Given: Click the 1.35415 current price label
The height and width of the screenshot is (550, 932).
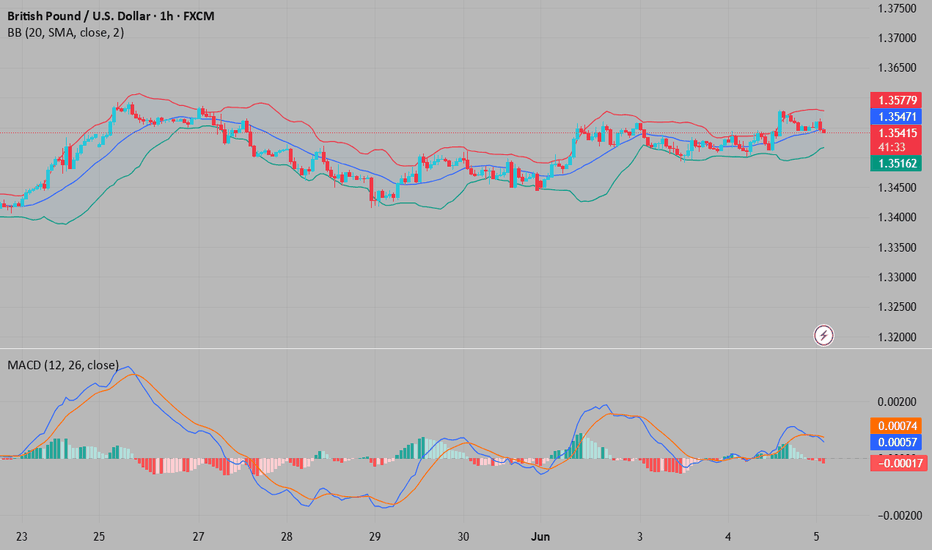Looking at the screenshot, I should [x=896, y=133].
